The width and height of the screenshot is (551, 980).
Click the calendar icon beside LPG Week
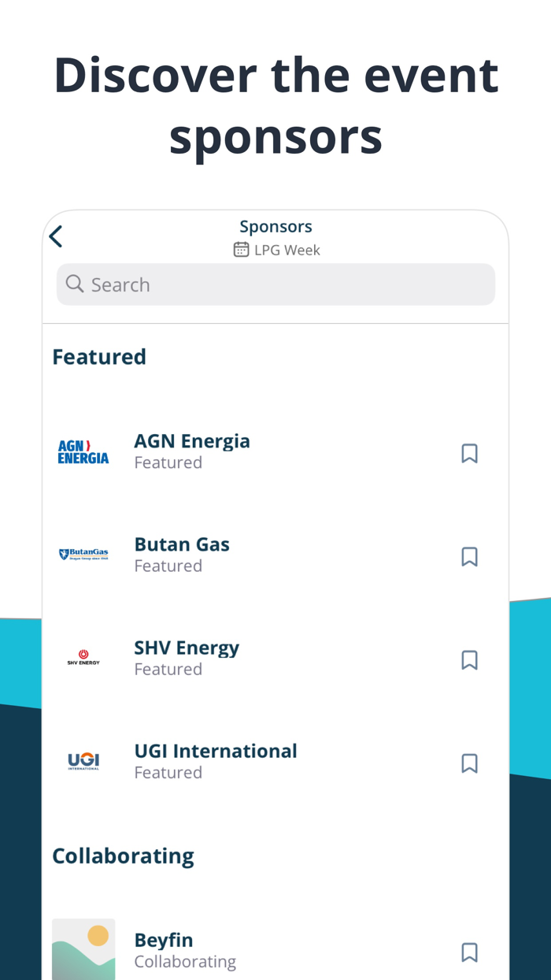click(241, 248)
